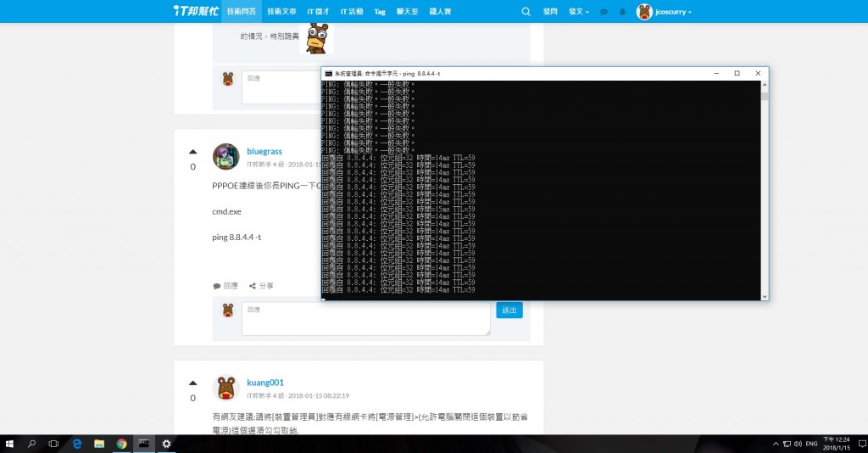Screen dimensions: 868x453
Task: Upvote the kuang001 answer
Action: click(x=192, y=383)
